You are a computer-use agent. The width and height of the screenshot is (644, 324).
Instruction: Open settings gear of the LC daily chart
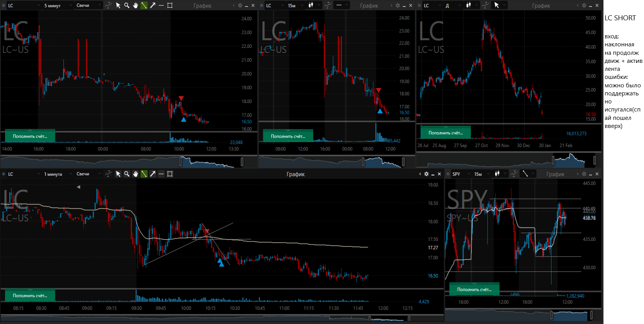pos(584,5)
